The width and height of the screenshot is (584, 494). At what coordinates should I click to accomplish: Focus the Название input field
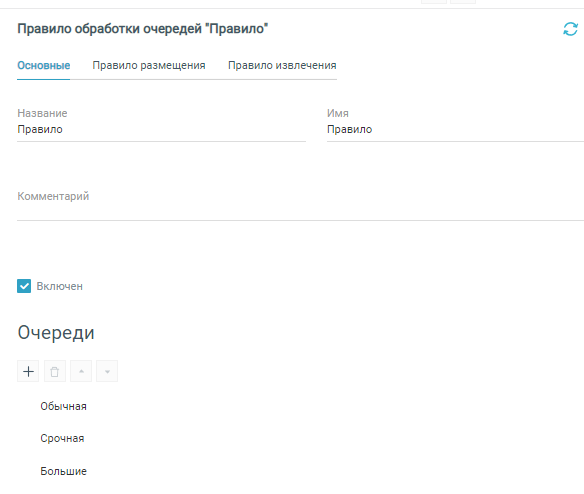pyautogui.click(x=161, y=130)
